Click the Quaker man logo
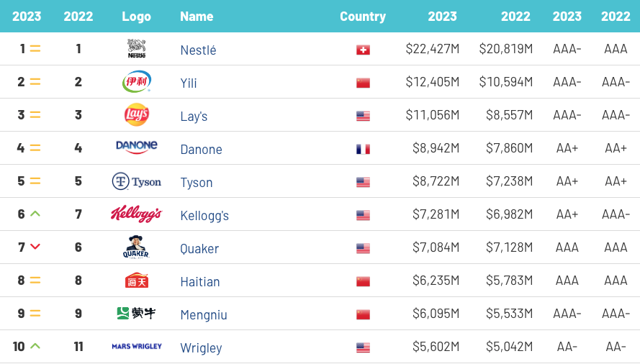This screenshot has height=364, width=640. click(x=136, y=247)
